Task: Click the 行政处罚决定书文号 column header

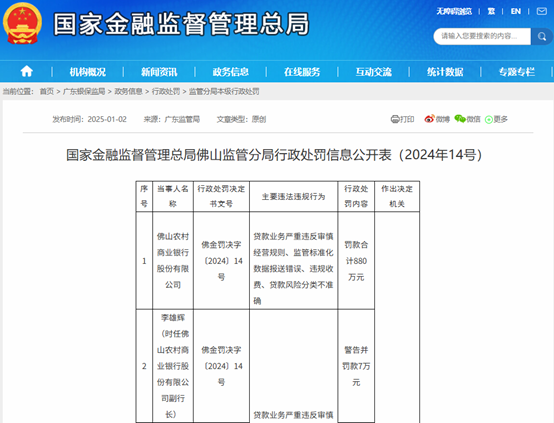Action: click(221, 196)
